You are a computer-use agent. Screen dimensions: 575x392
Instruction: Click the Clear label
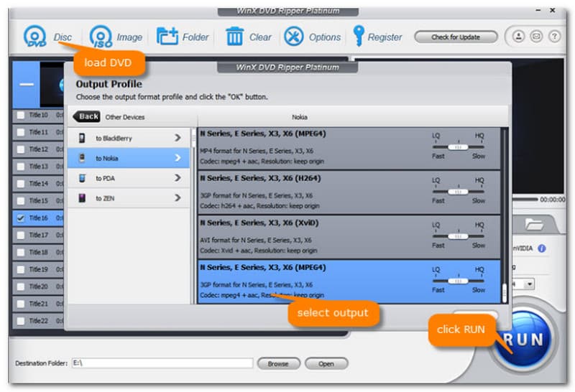pyautogui.click(x=260, y=37)
